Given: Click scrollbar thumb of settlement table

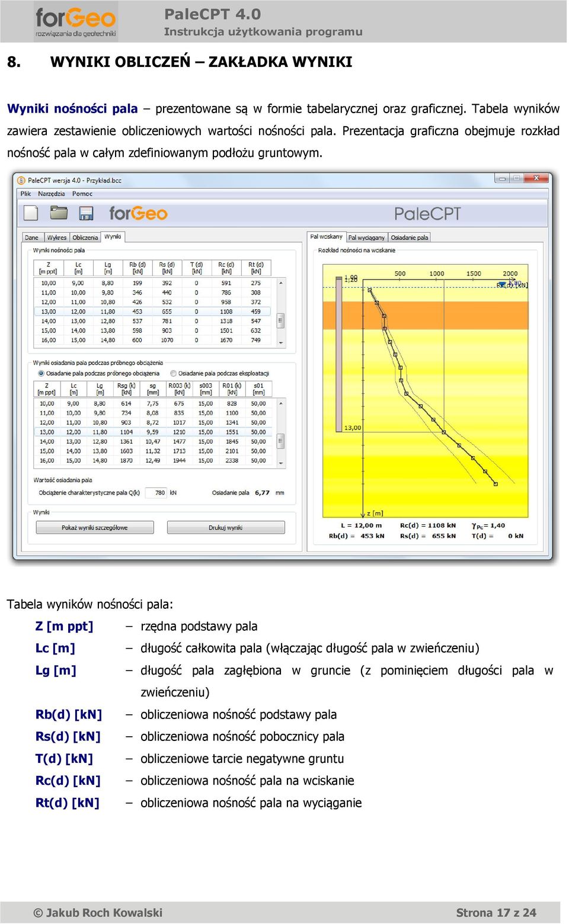Looking at the screenshot, I should [x=281, y=441].
